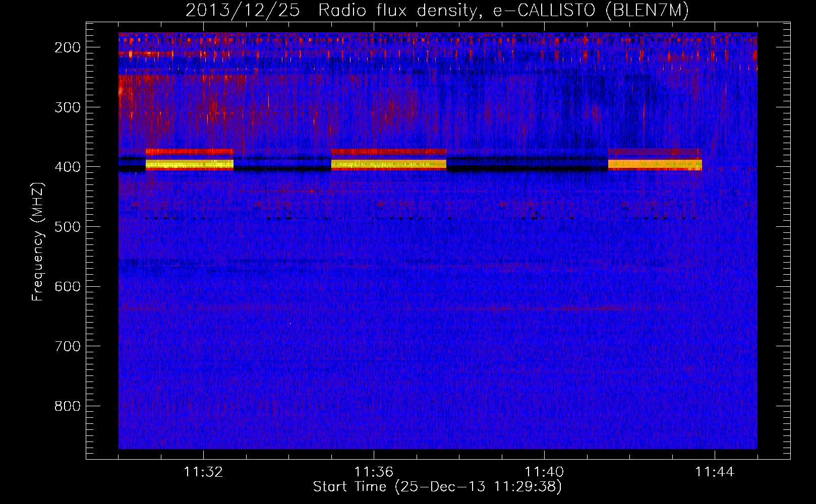Click the first yellow burst band near 11:31
This screenshot has height=504, width=816.
click(190, 164)
